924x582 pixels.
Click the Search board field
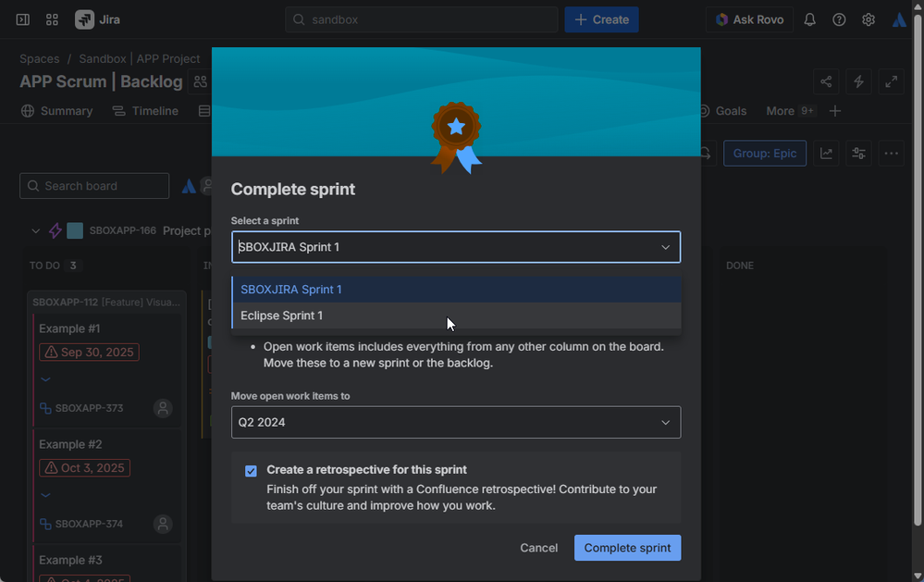[x=94, y=186]
